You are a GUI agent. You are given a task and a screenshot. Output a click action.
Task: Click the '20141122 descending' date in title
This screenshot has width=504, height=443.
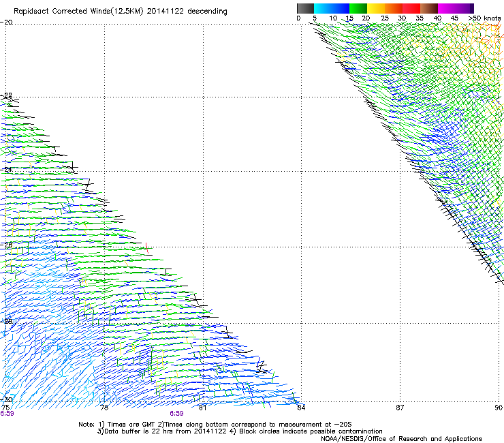click(187, 12)
